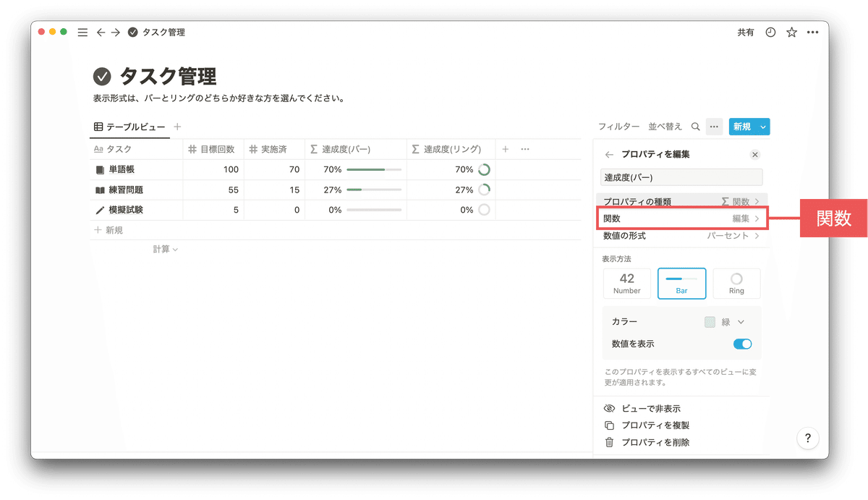The height and width of the screenshot is (500, 868).
Task: Expand the 計算 dropdown under table
Action: 166,249
